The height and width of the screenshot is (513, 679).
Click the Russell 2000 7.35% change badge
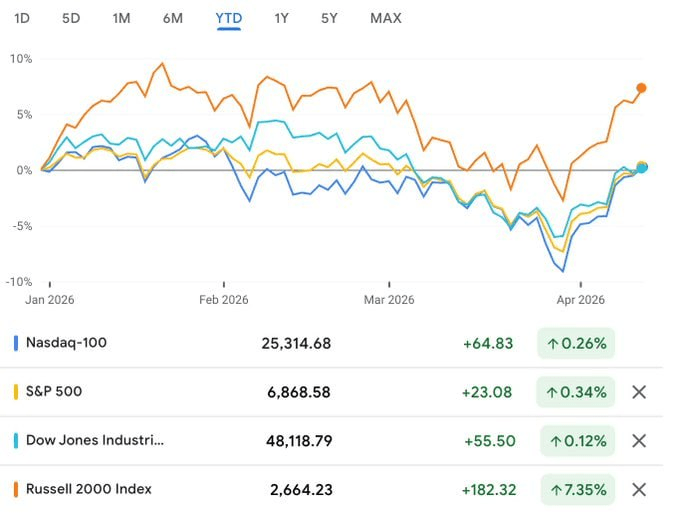(576, 490)
